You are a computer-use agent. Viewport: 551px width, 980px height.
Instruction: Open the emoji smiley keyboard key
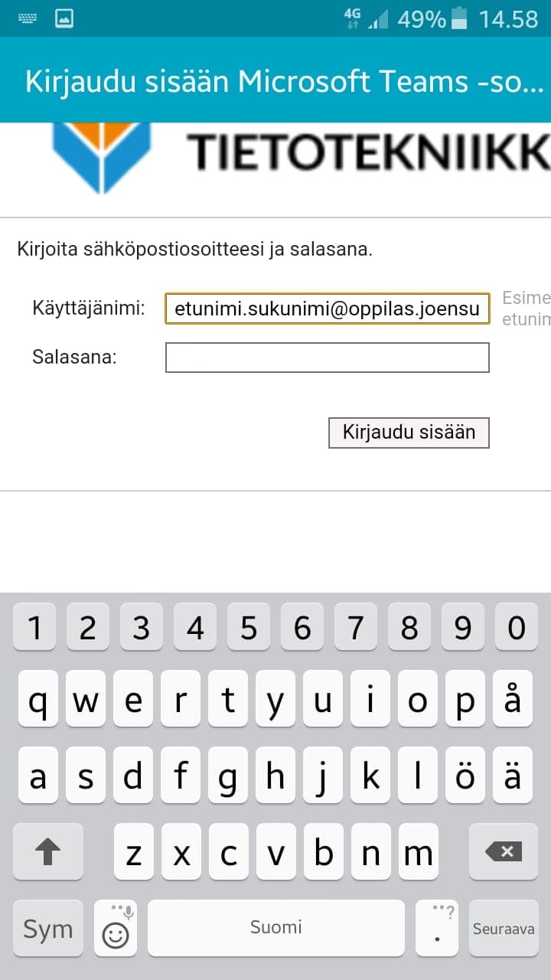tap(116, 928)
